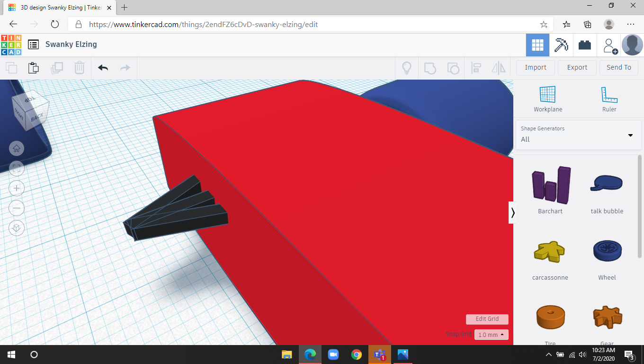Open the Bricks mode
The image size is (644, 364).
[x=585, y=45]
